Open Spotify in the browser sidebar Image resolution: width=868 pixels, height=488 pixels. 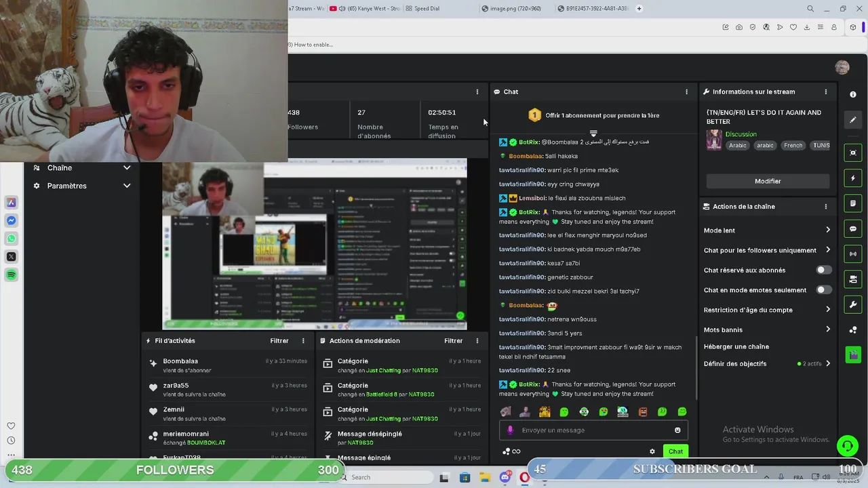coord(12,274)
